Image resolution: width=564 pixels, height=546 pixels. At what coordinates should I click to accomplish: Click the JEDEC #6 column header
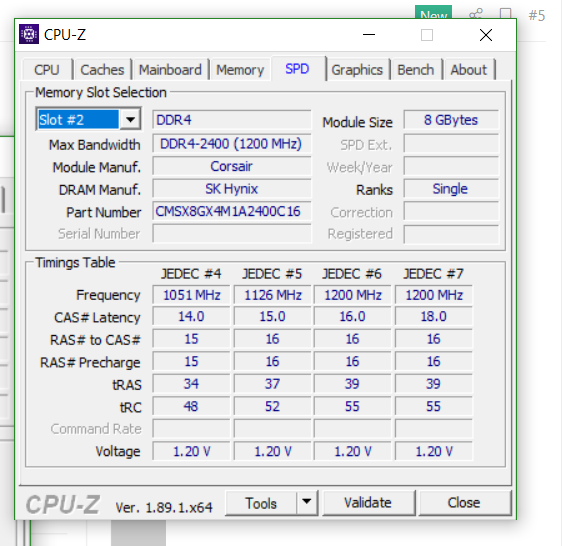click(352, 274)
